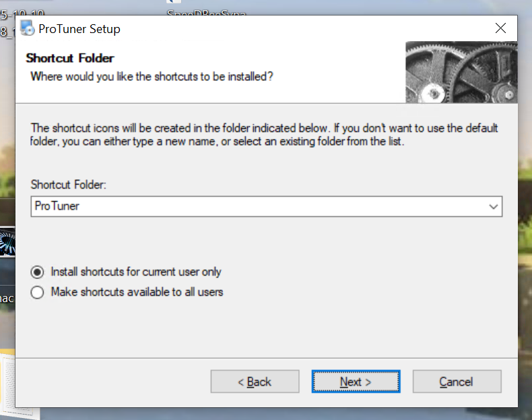Click the Shortcut Folder heading
The image size is (532, 420).
(70, 58)
